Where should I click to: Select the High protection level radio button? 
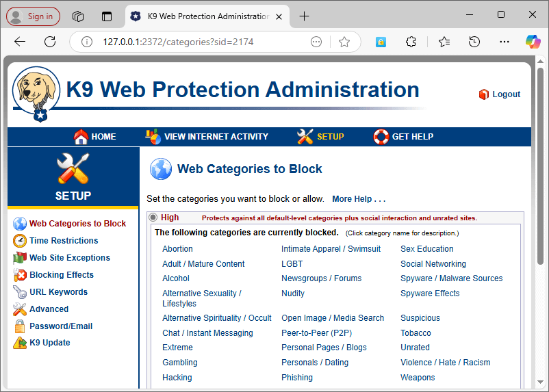[x=153, y=218]
